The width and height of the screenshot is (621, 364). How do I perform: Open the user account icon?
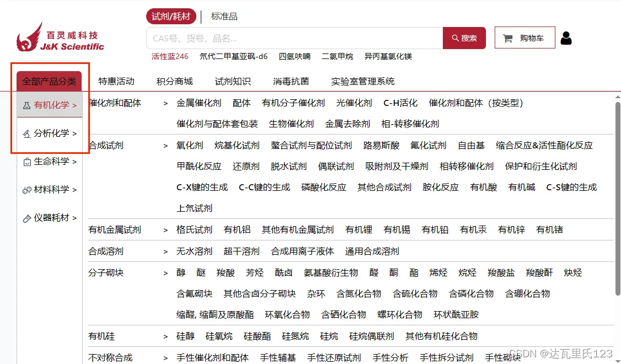click(566, 38)
